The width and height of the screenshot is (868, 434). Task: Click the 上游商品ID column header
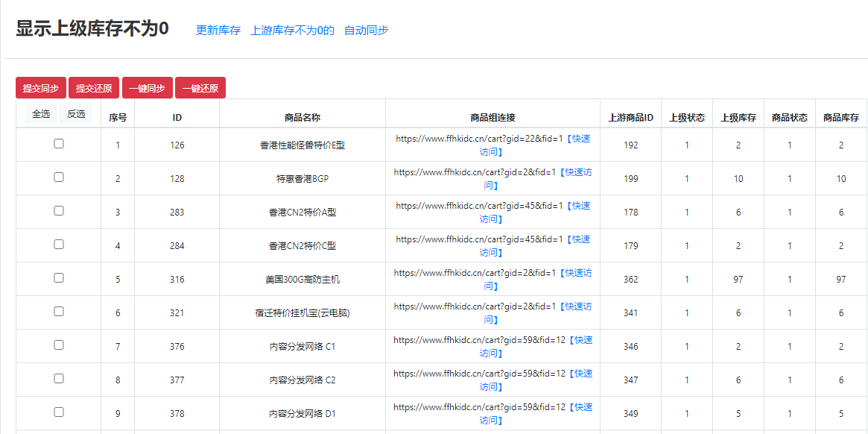[x=630, y=118]
